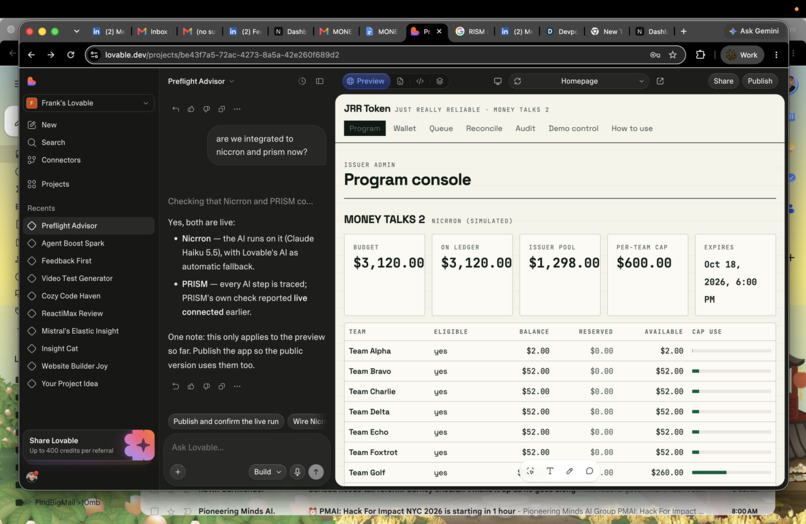
Task: Switch to the Gmail Inbox browser tab
Action: pyautogui.click(x=154, y=31)
